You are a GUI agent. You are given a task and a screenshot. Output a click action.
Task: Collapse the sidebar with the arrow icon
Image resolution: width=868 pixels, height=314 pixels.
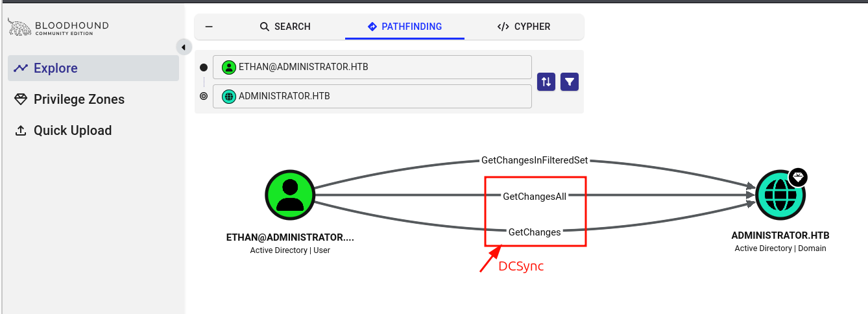[x=183, y=47]
